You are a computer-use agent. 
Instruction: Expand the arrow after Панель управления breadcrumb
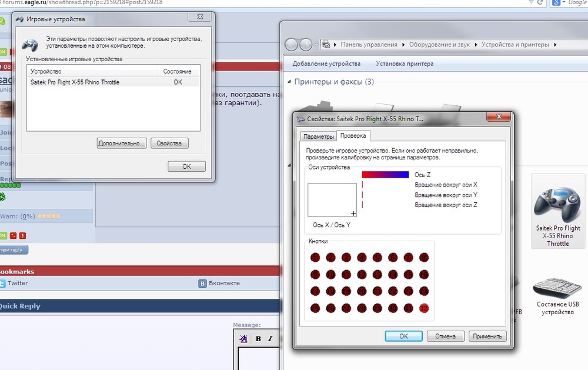click(x=403, y=45)
